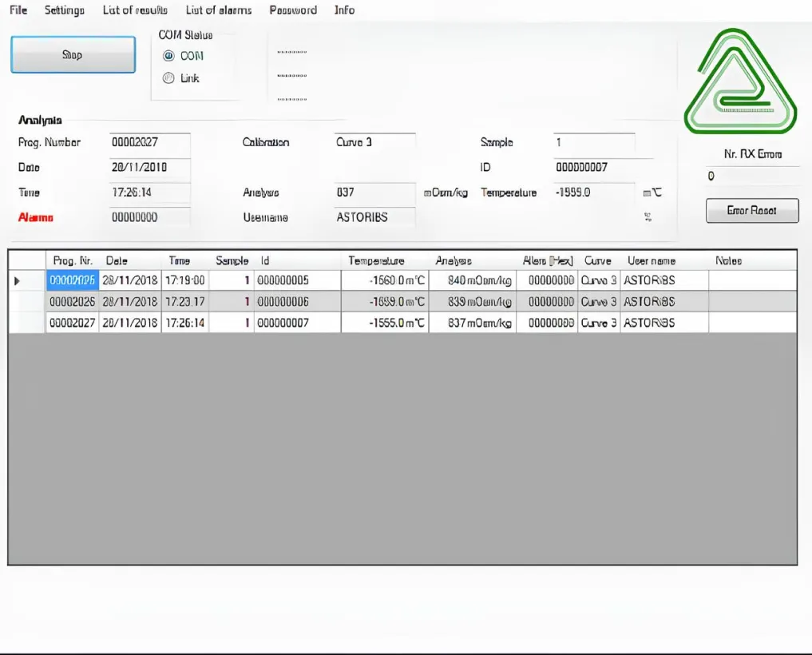Select the COM radio button
Screen dimensions: 812x655
(x=168, y=56)
